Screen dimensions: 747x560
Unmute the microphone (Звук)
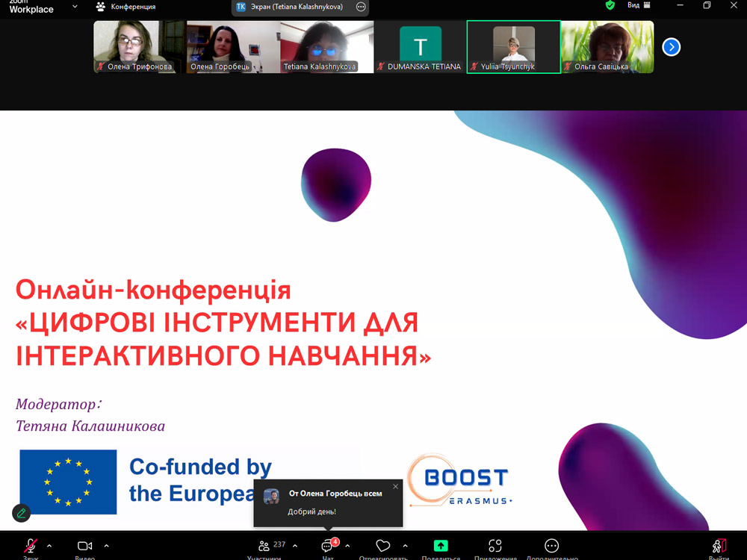(x=31, y=547)
